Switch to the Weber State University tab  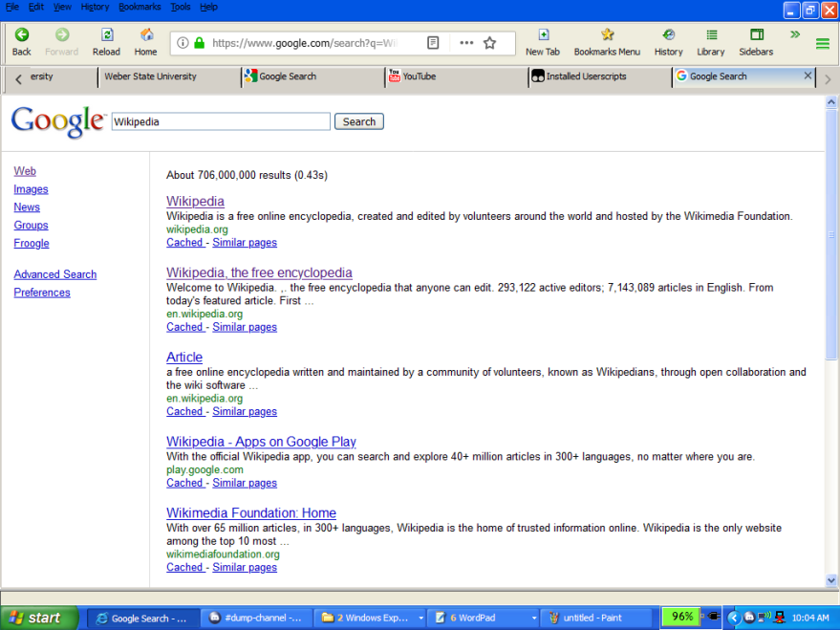pos(169,76)
